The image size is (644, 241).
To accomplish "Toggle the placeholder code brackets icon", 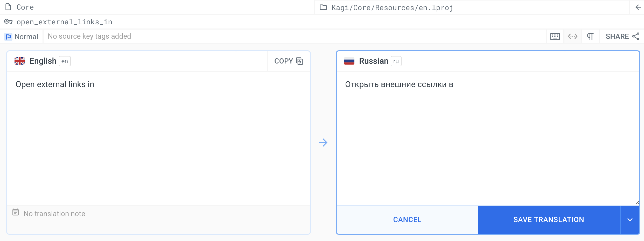I will (572, 37).
